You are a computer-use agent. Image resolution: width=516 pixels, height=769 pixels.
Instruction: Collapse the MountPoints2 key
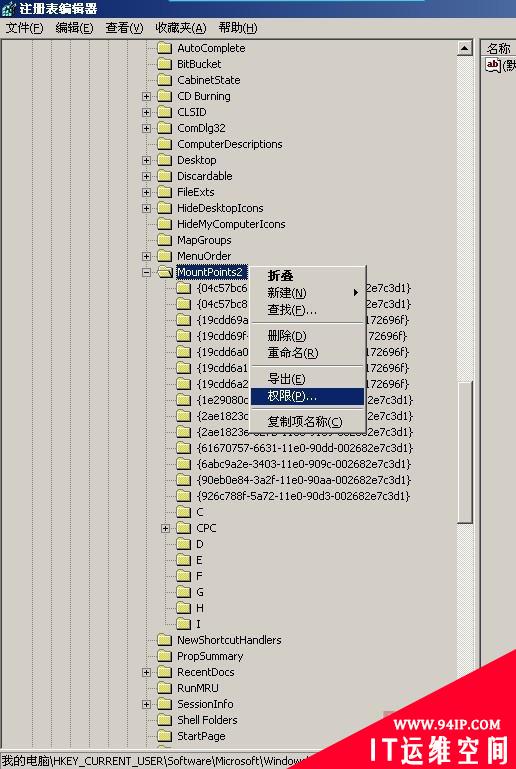point(146,272)
